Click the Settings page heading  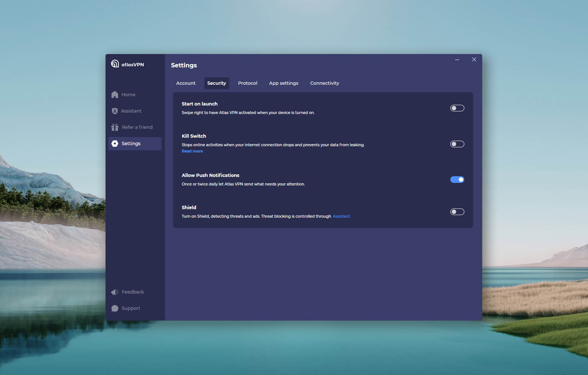coord(184,65)
